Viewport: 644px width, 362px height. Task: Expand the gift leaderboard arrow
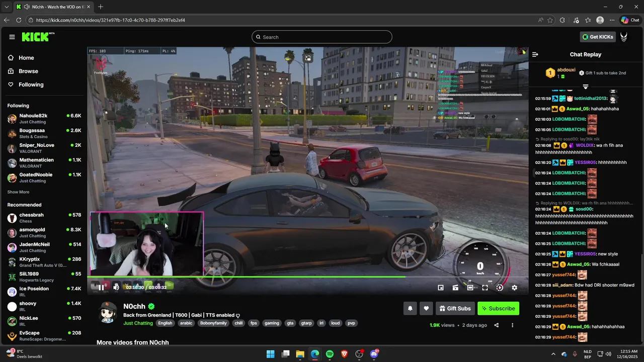[585, 87]
